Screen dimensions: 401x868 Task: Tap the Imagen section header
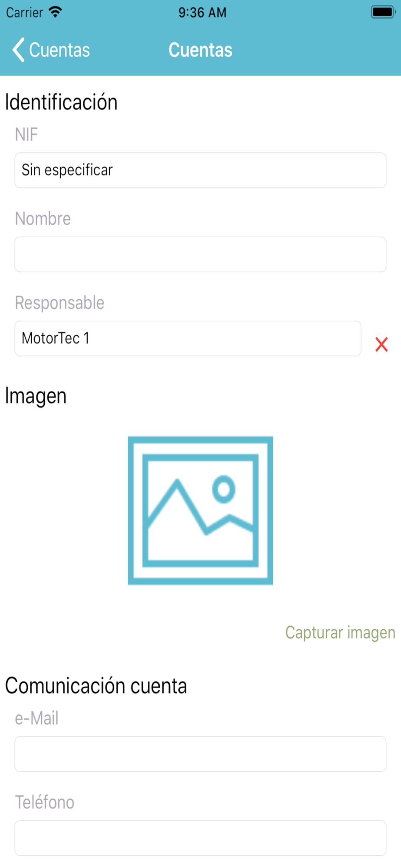tap(36, 396)
